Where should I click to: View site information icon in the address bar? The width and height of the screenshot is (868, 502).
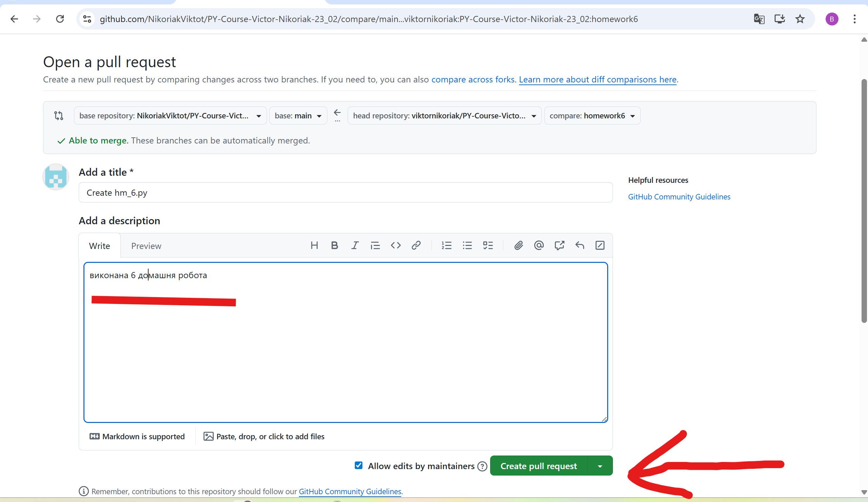pyautogui.click(x=87, y=19)
